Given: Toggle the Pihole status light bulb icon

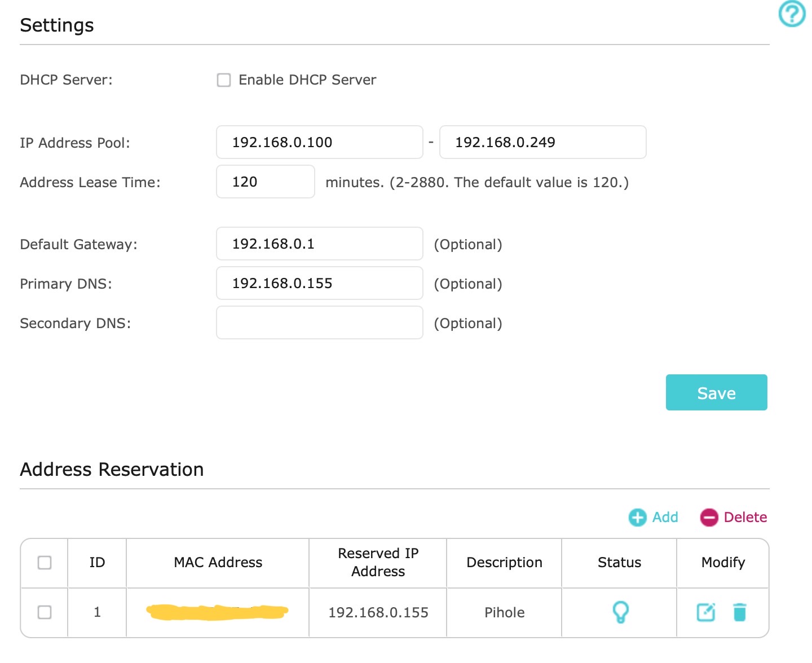Looking at the screenshot, I should pos(620,612).
